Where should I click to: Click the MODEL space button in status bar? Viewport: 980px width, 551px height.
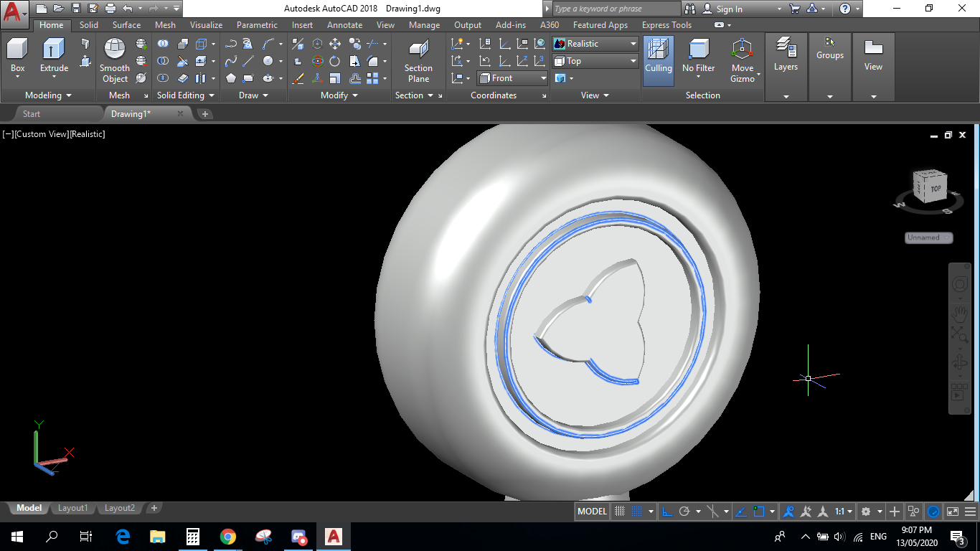(x=592, y=512)
